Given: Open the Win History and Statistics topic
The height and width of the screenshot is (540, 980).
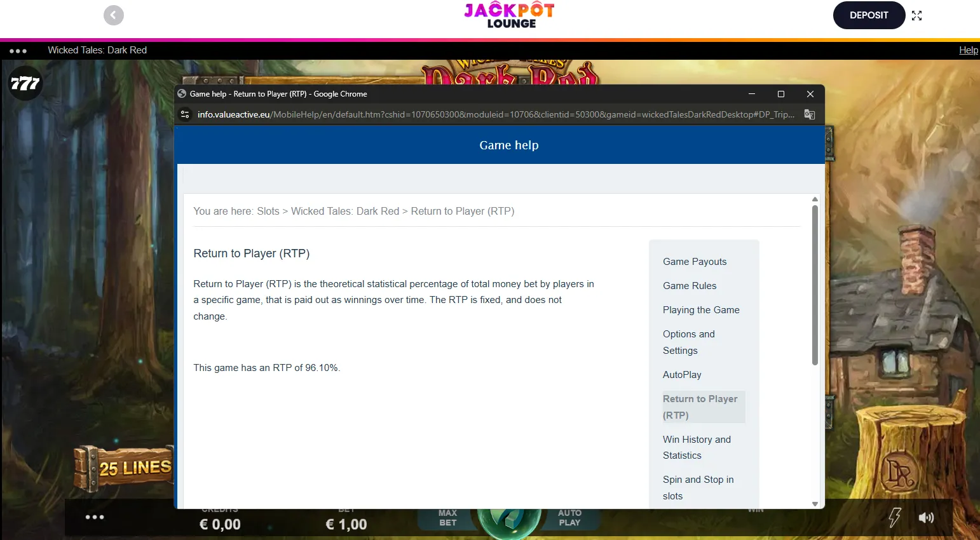Looking at the screenshot, I should coord(697,447).
